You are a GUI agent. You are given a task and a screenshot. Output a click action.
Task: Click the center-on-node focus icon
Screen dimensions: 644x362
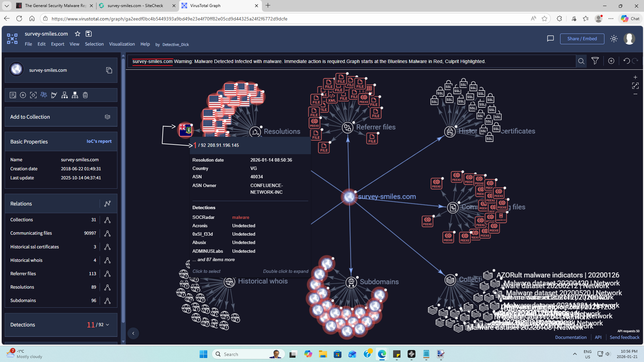(33, 95)
